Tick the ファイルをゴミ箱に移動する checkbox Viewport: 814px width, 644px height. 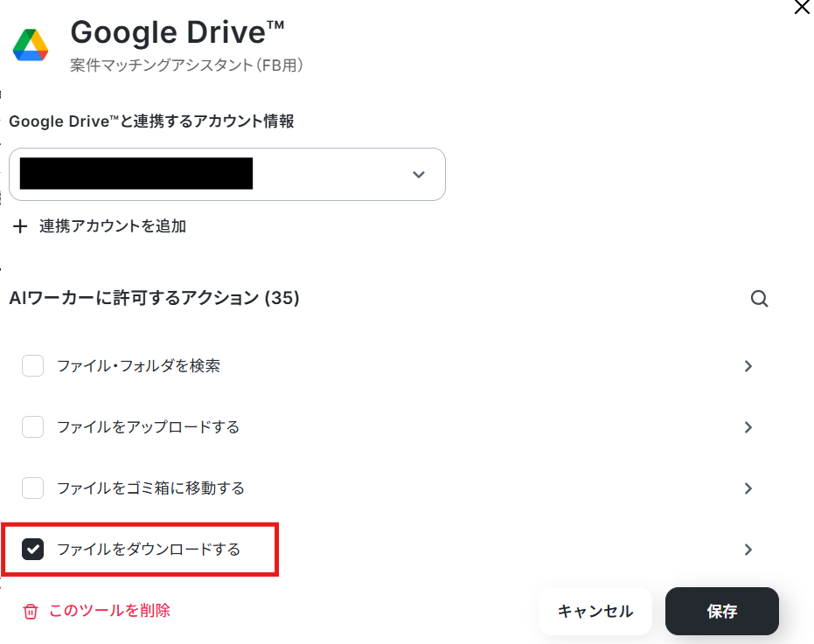point(33,488)
